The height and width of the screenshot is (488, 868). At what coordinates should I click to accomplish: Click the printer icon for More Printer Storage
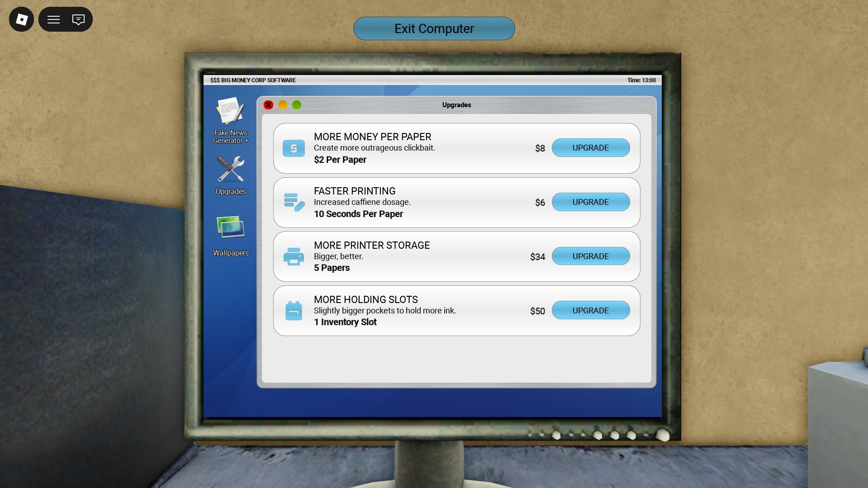294,256
